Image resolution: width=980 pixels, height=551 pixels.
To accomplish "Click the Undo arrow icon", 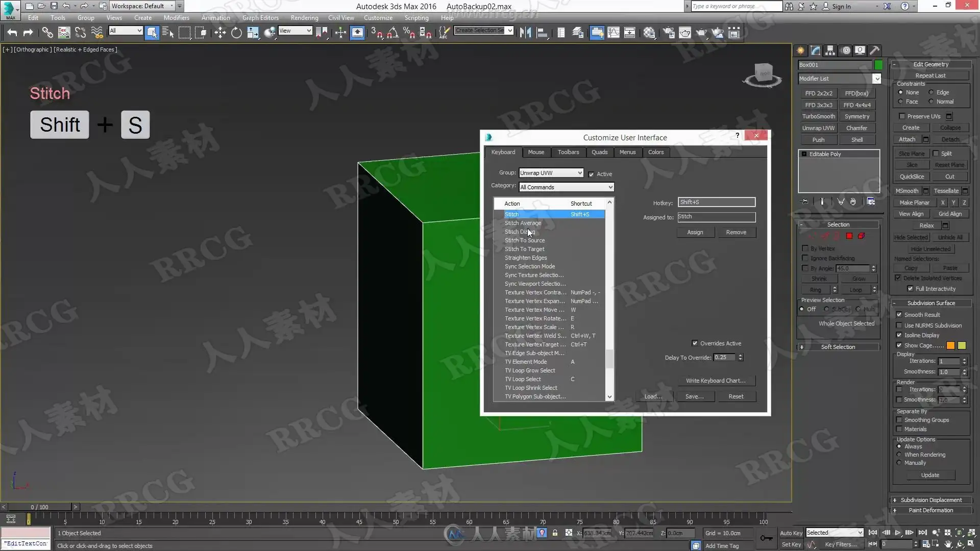I will pyautogui.click(x=12, y=33).
